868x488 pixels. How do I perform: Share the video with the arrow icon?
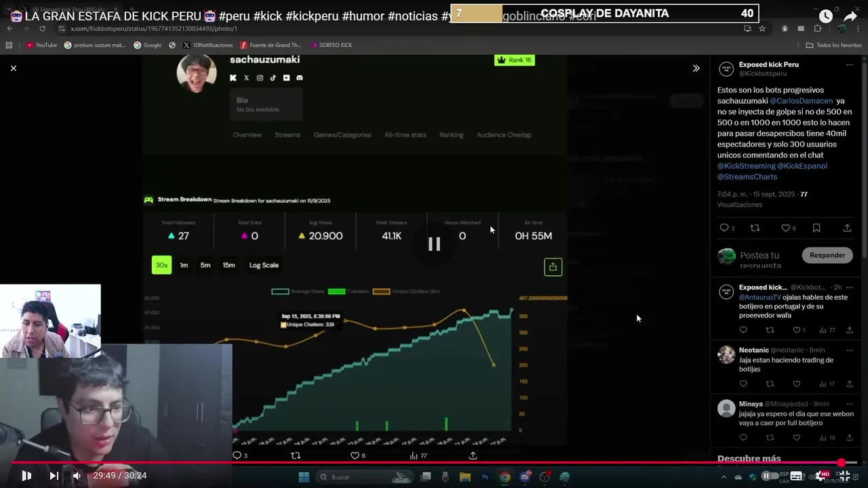(850, 16)
